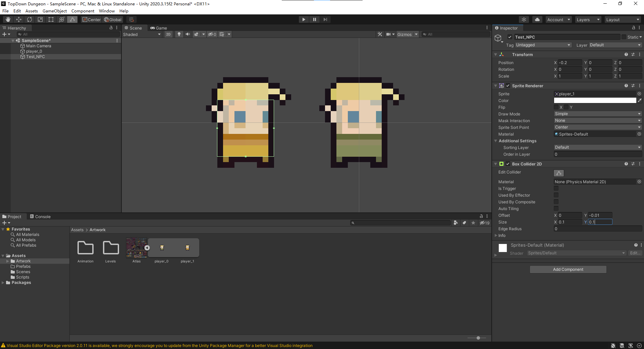
Task: Toggle scene lighting bulb icon
Action: point(179,34)
